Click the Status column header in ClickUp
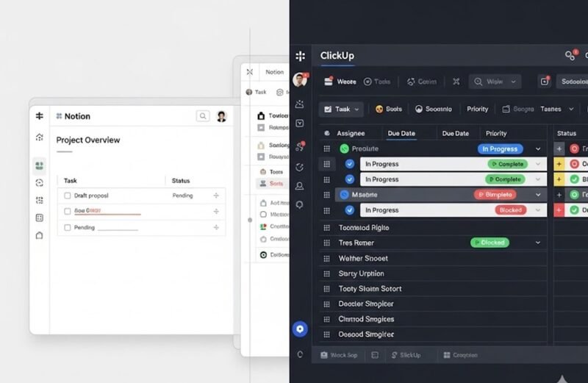The height and width of the screenshot is (383, 588). click(567, 133)
